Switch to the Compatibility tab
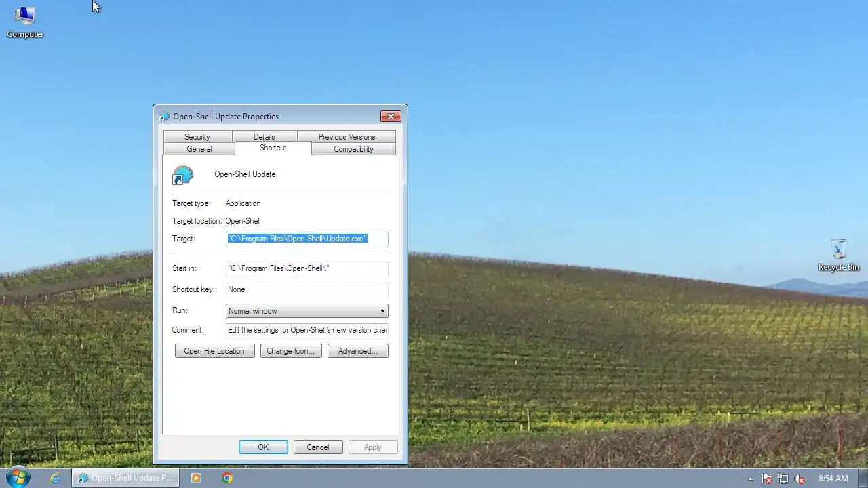This screenshot has height=488, width=868. [353, 149]
